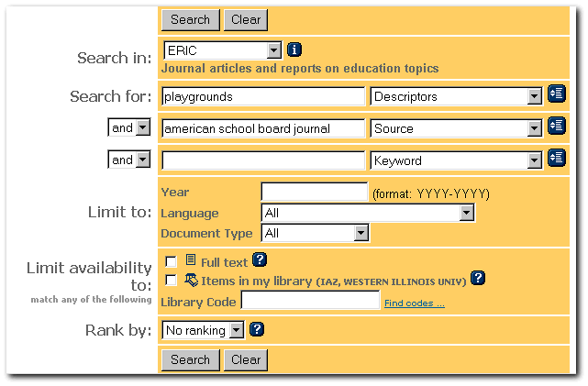Follow the Find codes link
The height and width of the screenshot is (386, 588).
coord(414,303)
